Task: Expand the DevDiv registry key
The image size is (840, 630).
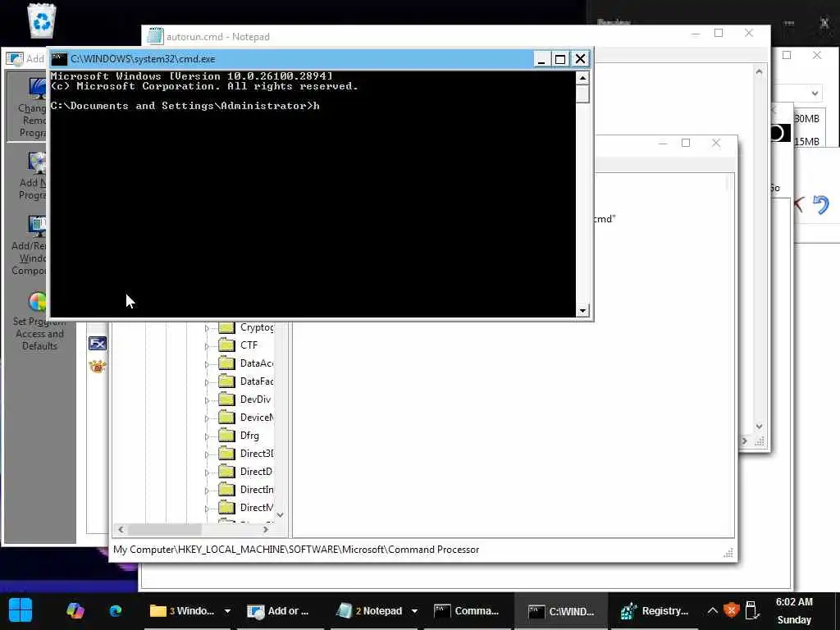Action: pos(208,400)
